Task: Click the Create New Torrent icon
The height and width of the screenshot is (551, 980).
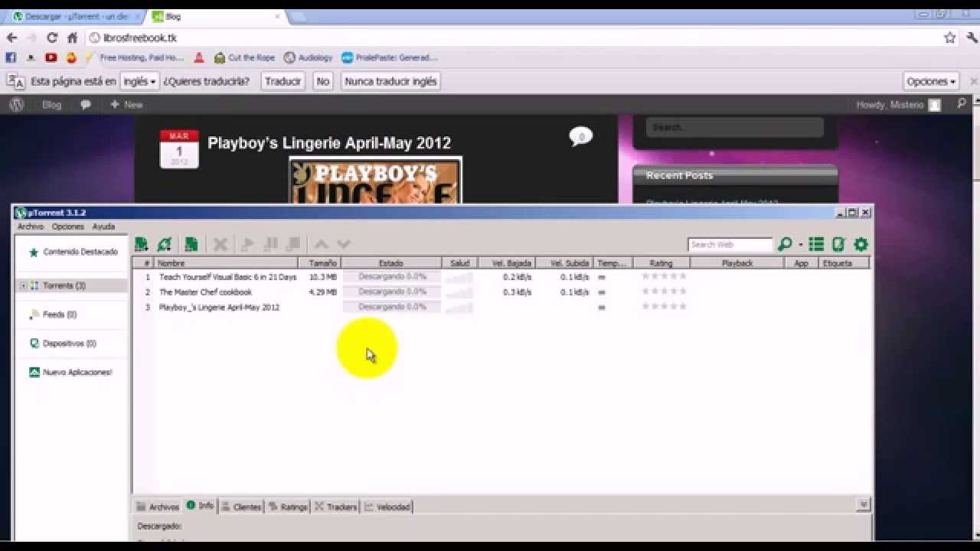Action: coord(191,244)
